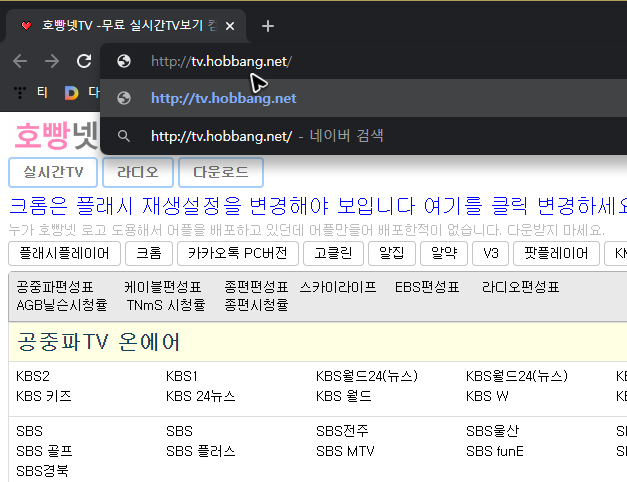The image size is (627, 482).
Task: Open the SBS funE channel
Action: [x=495, y=451]
